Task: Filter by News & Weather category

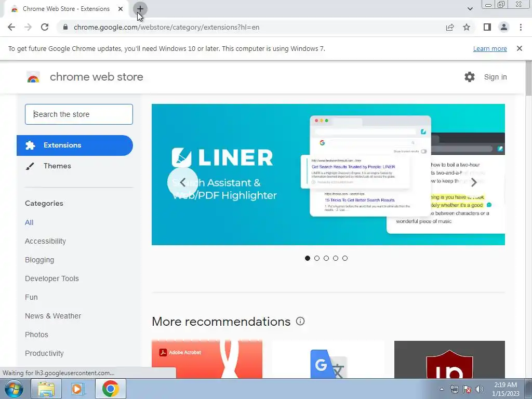Action: coord(53,316)
